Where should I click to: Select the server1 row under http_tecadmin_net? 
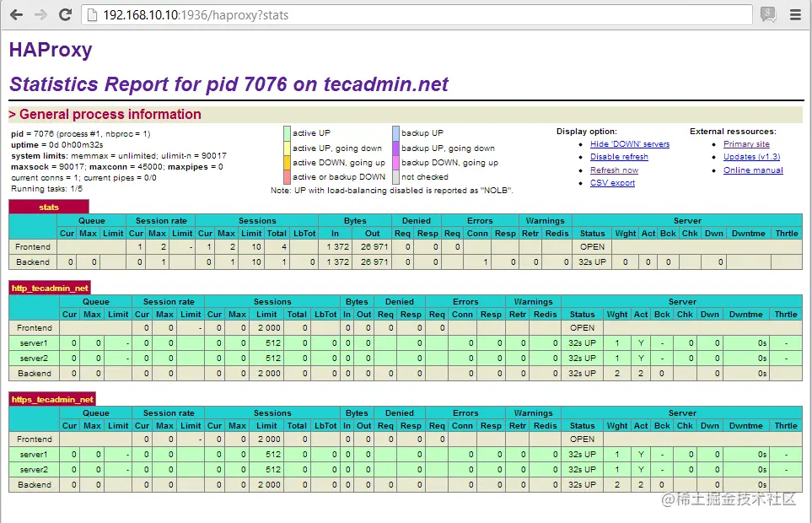32,343
